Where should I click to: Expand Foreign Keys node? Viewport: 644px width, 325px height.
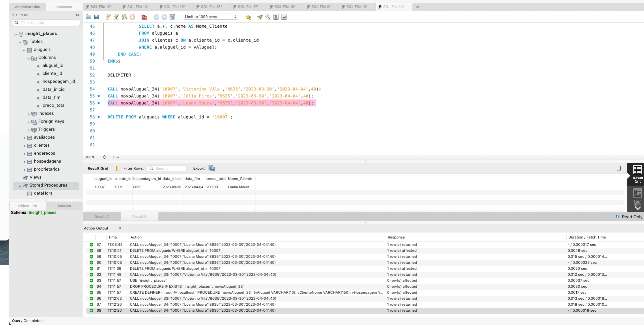[x=28, y=122]
